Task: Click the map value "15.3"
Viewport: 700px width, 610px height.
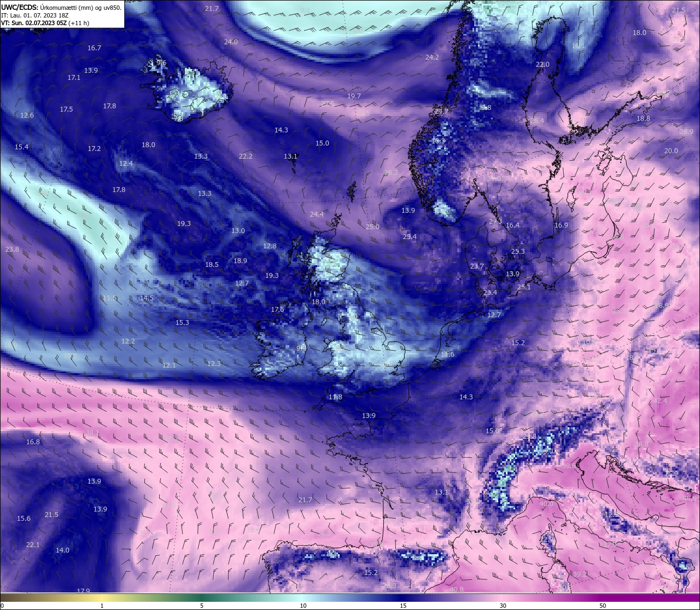Action: (x=182, y=323)
